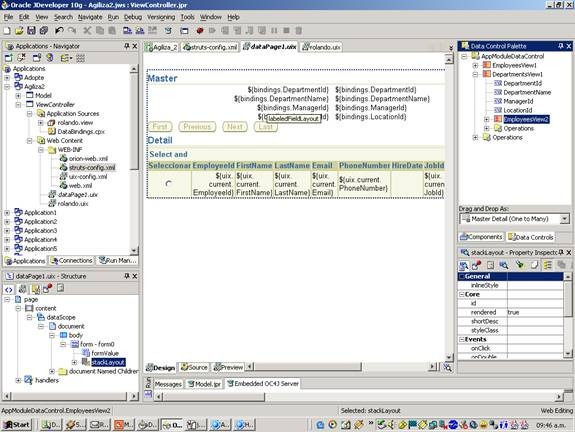Screen dimensions: 575x432
Task: Select DataBindings.cpx in Navigator tree
Action: click(81, 132)
